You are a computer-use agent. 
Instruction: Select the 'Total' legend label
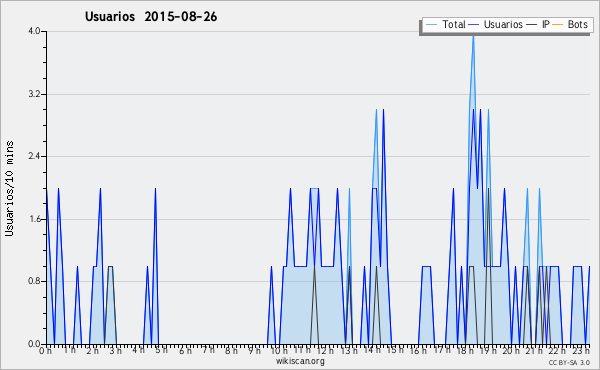pos(454,24)
